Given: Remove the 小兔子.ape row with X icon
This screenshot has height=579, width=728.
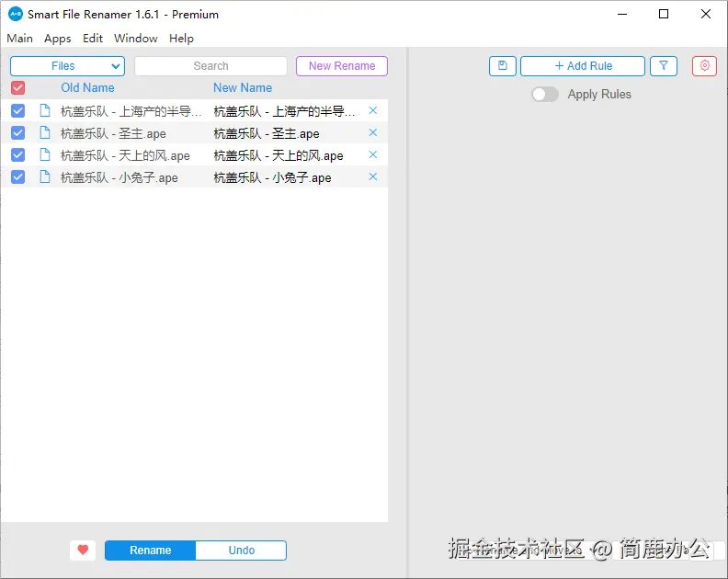Looking at the screenshot, I should coord(373,176).
